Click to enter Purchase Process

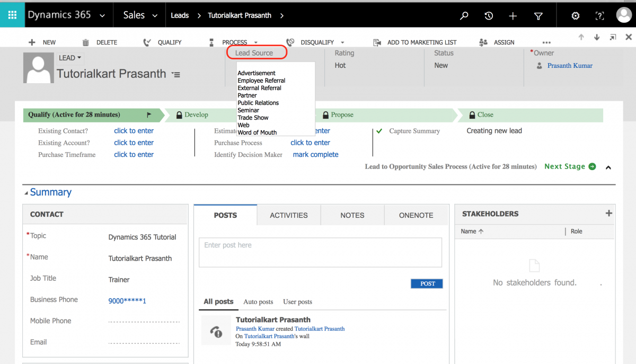[310, 143]
